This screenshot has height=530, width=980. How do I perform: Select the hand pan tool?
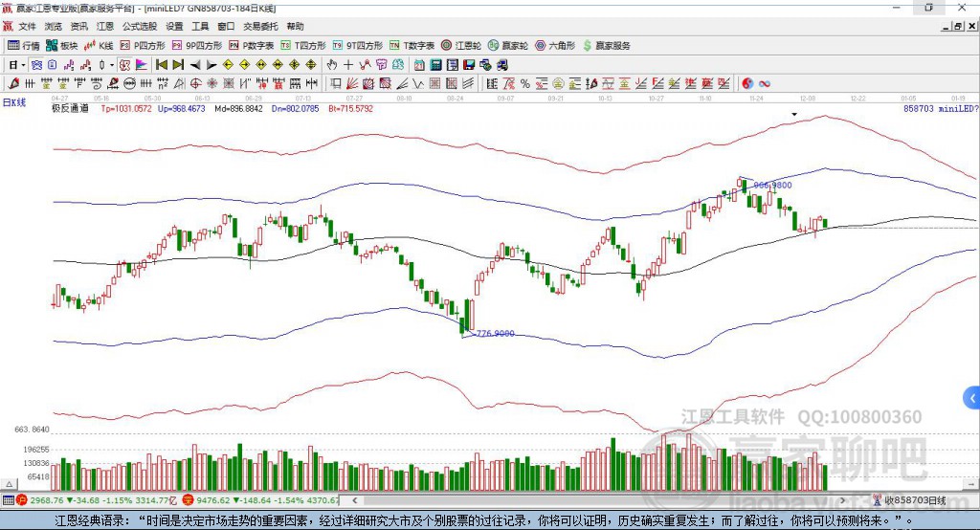click(332, 65)
